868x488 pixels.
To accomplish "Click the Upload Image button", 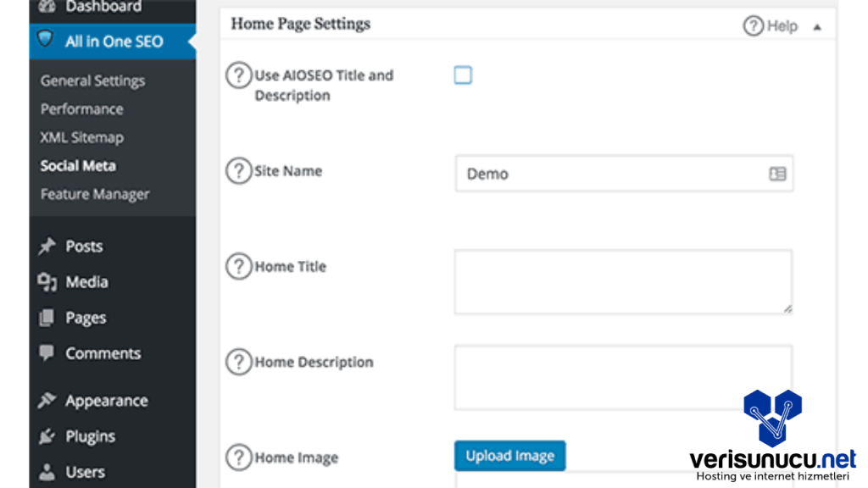I will tap(509, 455).
